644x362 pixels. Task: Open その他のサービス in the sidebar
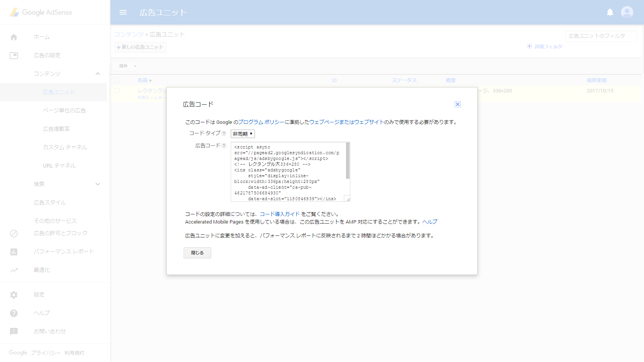(x=55, y=221)
